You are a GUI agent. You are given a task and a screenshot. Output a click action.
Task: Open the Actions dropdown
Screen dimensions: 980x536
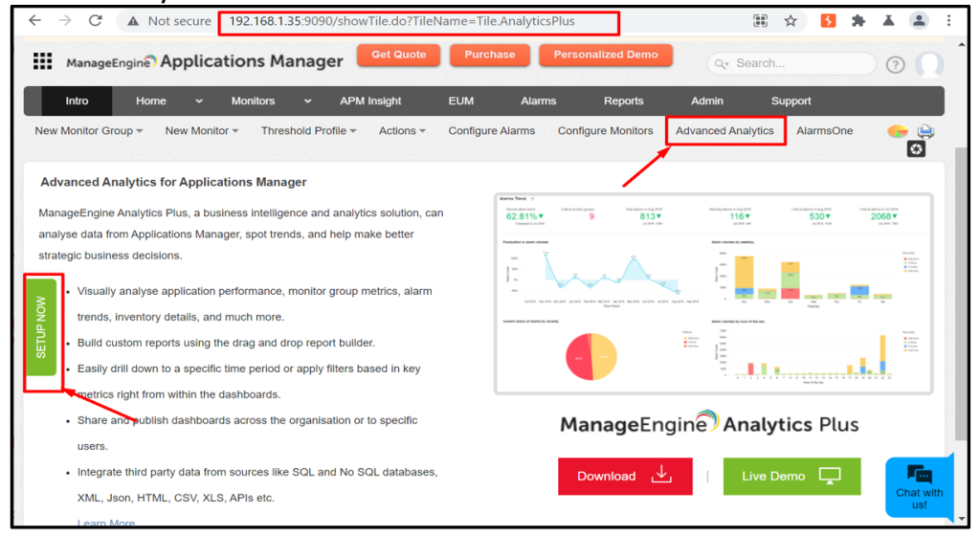tap(402, 131)
